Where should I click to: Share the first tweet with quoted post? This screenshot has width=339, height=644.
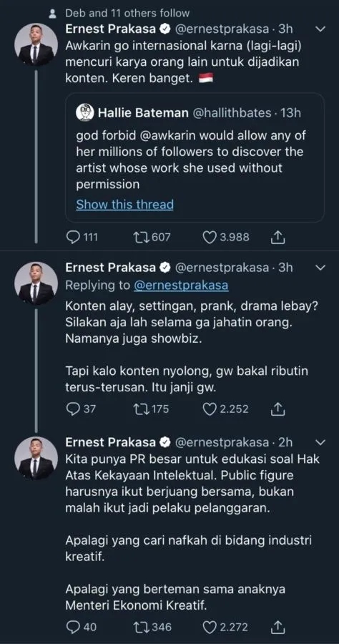point(278,237)
